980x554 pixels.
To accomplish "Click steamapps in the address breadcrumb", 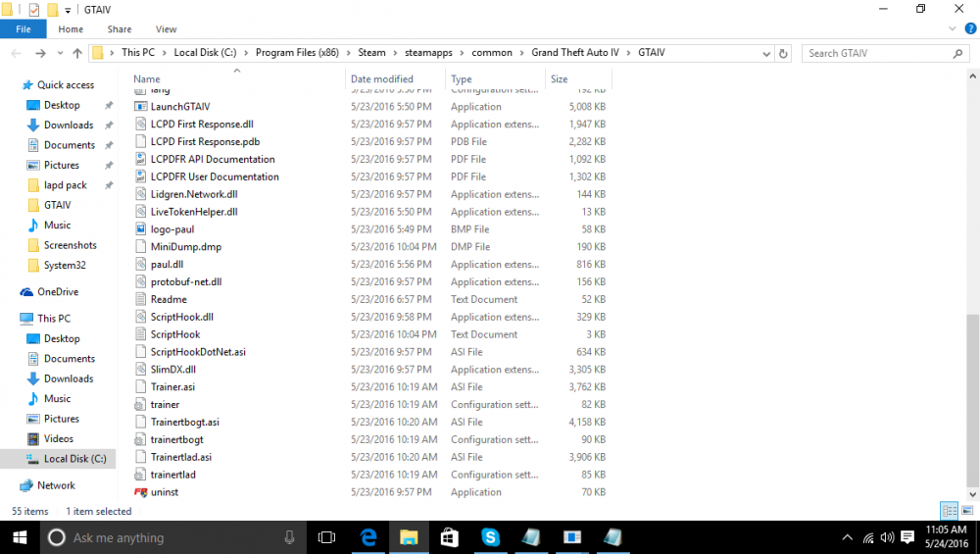I will [x=428, y=53].
